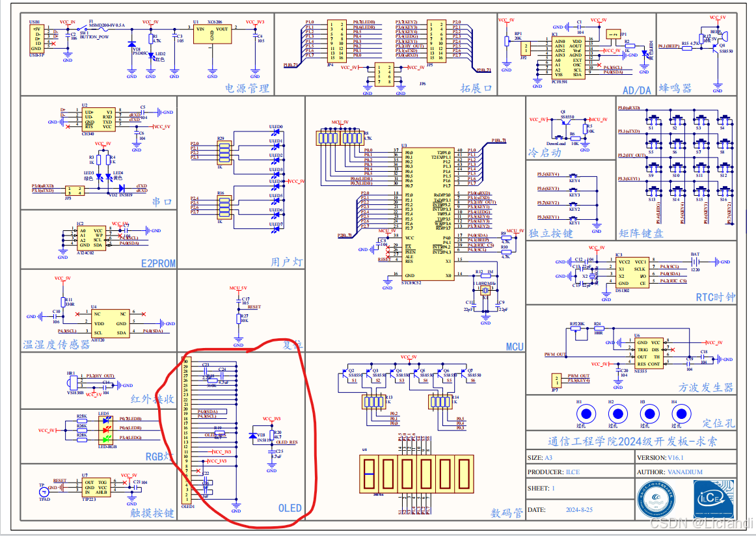Image resolution: width=756 pixels, height=536 pixels.
Task: Click the RTC时钟 section label
Action: pos(716,297)
